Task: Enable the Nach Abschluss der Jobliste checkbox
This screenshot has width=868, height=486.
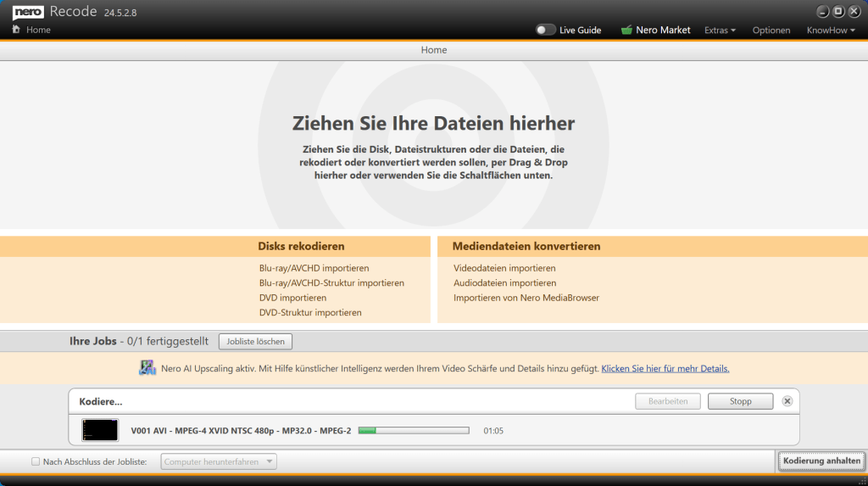Action: (x=36, y=461)
